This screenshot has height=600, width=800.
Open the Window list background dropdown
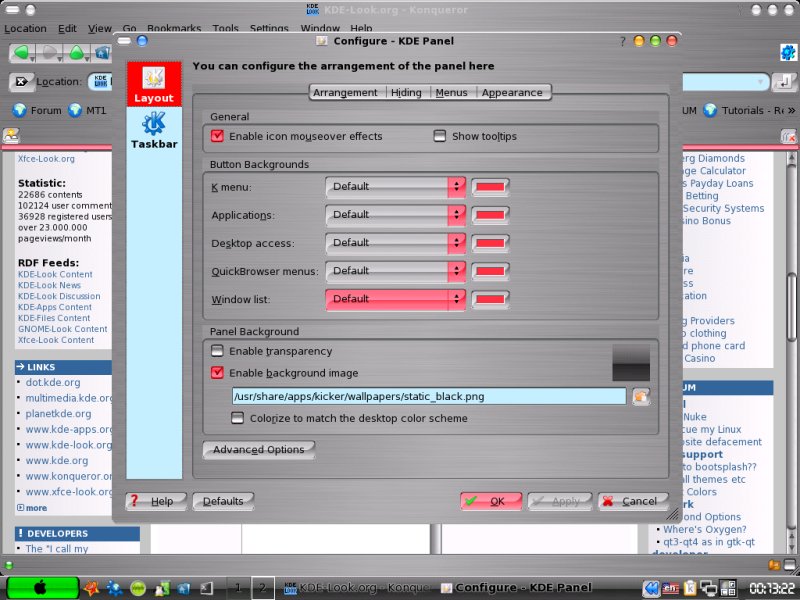click(x=395, y=299)
